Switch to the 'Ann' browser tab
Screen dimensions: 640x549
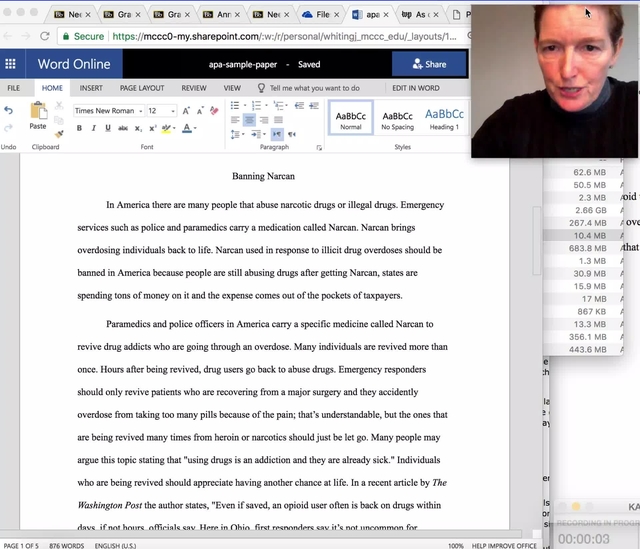click(222, 15)
